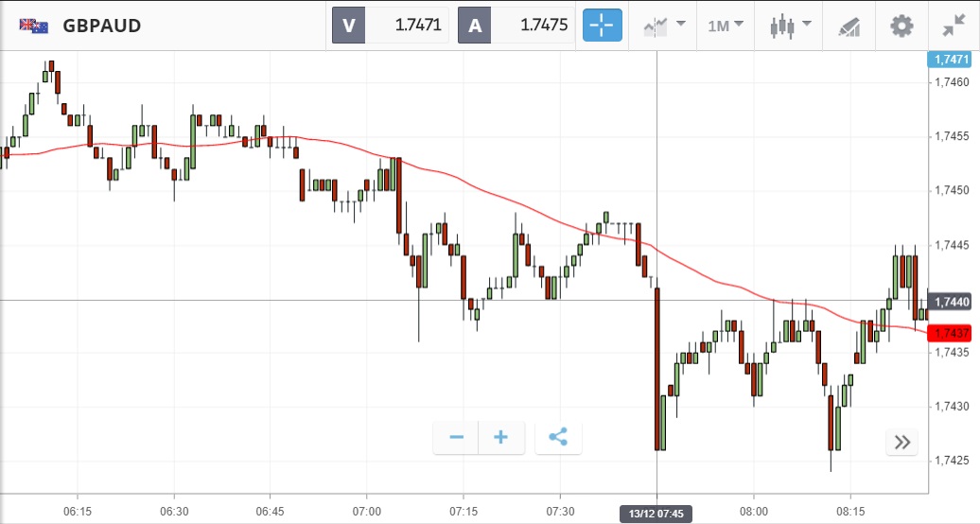Click the GBPAUD instrument name
The width and height of the screenshot is (980, 524).
[x=102, y=26]
